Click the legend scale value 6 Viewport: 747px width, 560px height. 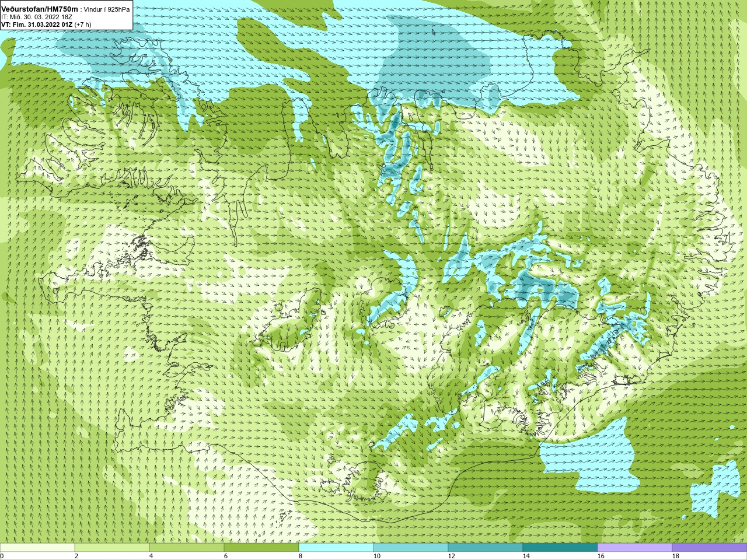point(226,556)
